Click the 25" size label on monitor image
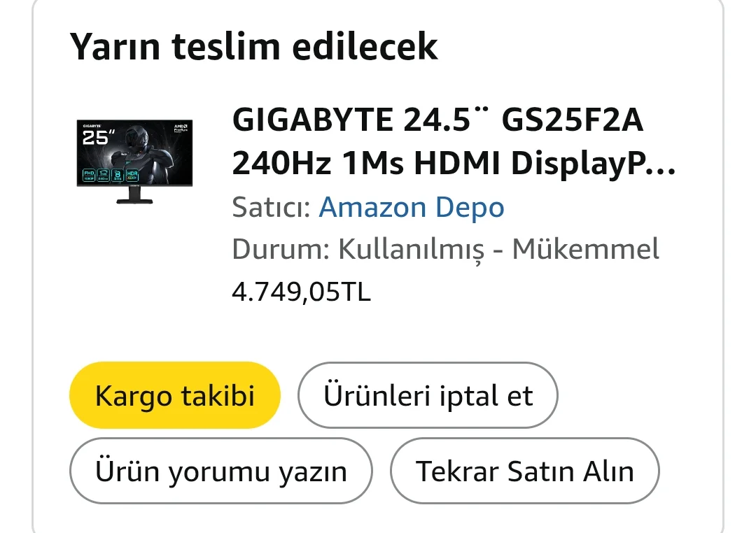The image size is (756, 533). [99, 137]
